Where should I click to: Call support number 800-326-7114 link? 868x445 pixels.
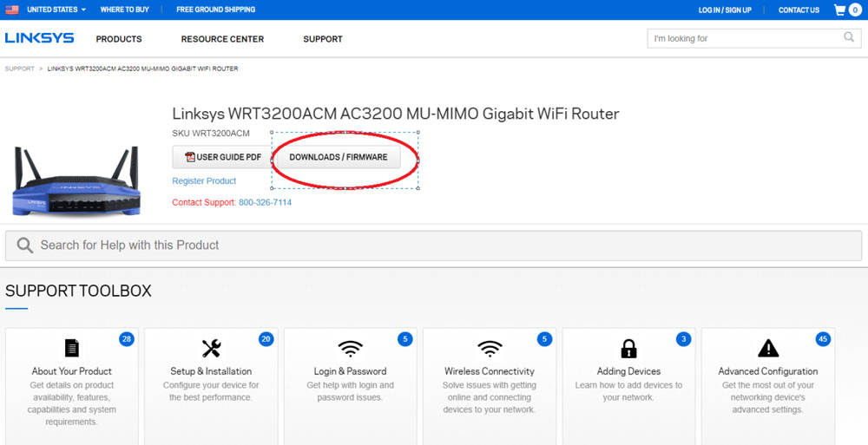point(265,203)
